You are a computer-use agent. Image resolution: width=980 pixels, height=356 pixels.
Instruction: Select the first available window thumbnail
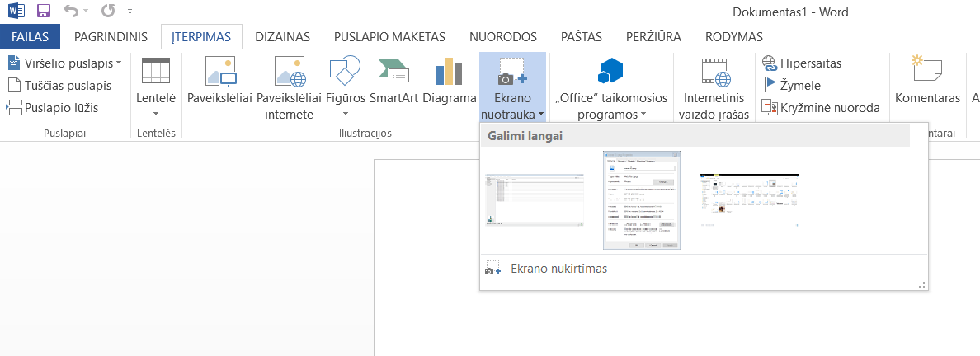click(x=535, y=199)
